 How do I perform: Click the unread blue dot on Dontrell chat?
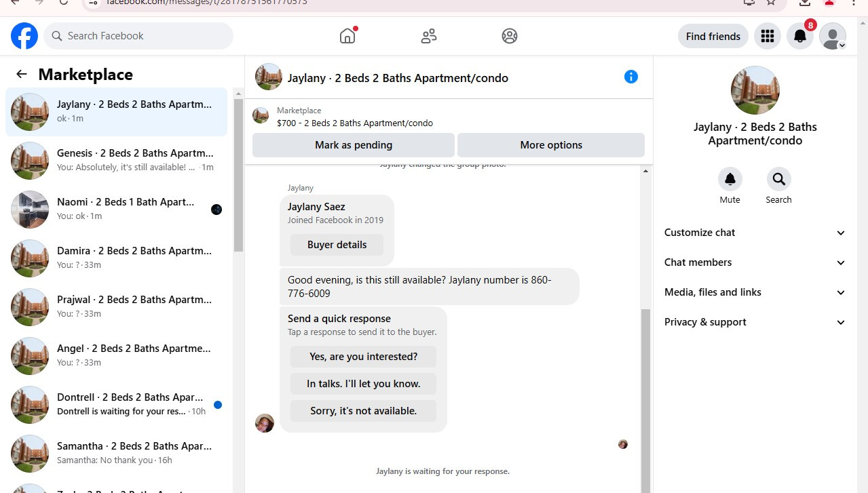coord(218,405)
